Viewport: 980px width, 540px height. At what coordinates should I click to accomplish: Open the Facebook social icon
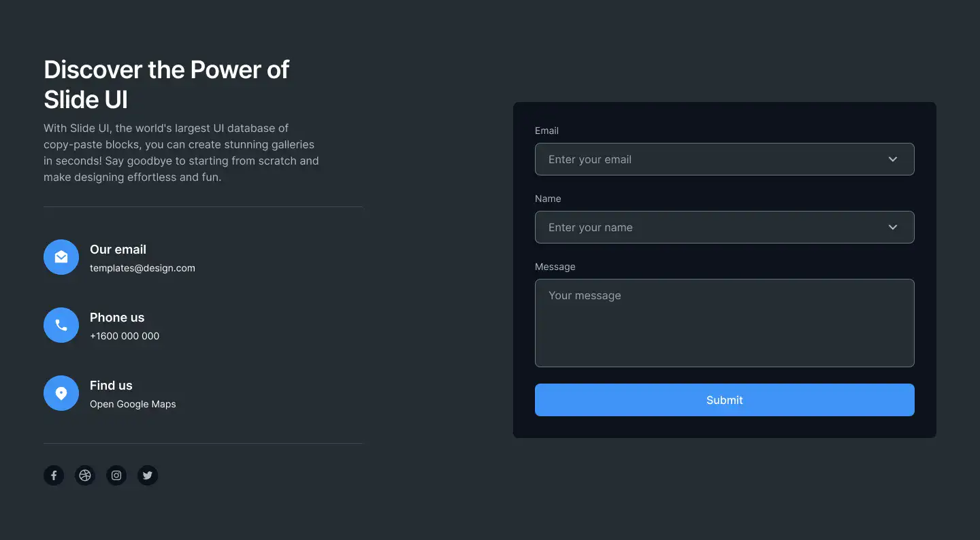[x=54, y=475]
